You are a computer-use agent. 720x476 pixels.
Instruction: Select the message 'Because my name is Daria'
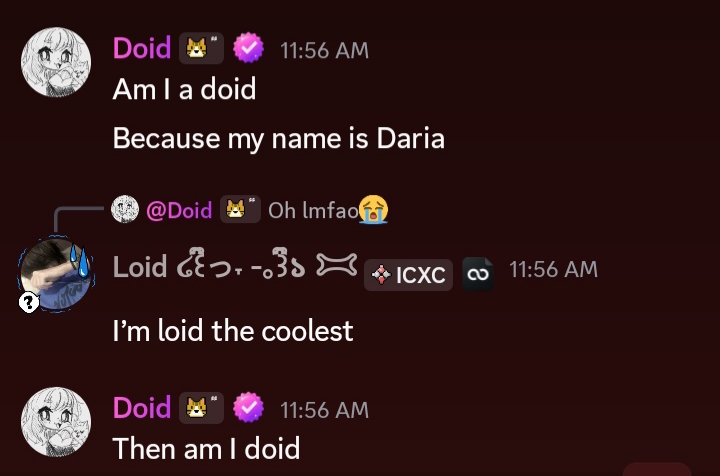(279, 139)
